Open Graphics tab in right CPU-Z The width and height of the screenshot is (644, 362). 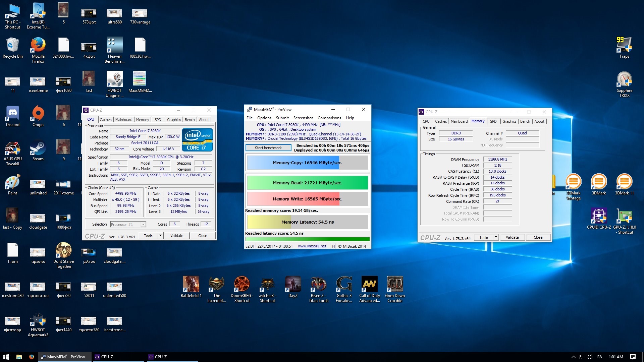tap(509, 121)
